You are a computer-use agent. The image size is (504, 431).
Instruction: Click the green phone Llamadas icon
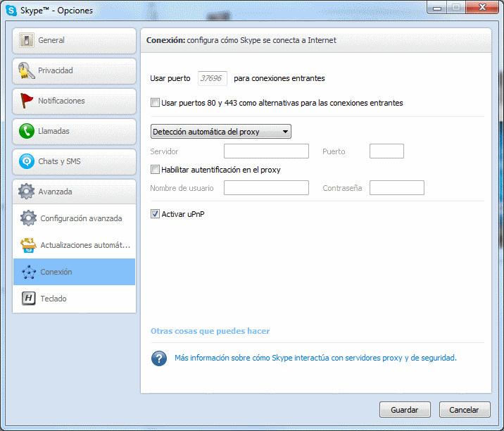[27, 131]
